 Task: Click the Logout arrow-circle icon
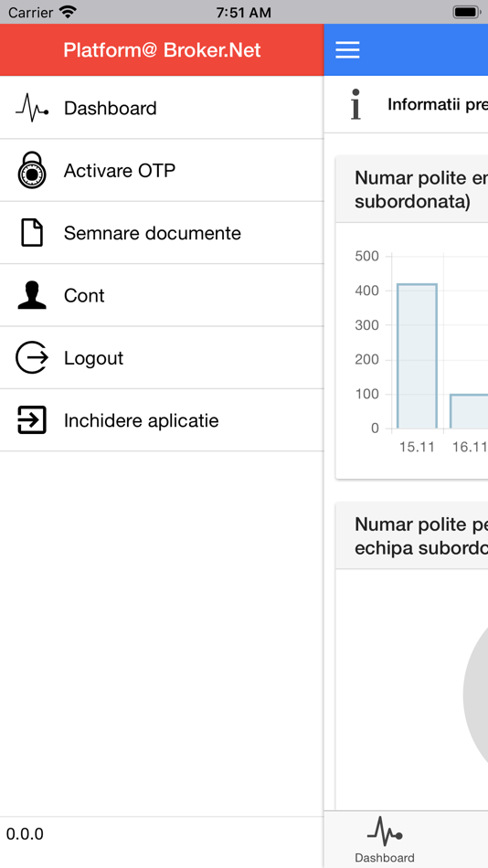pyautogui.click(x=32, y=357)
